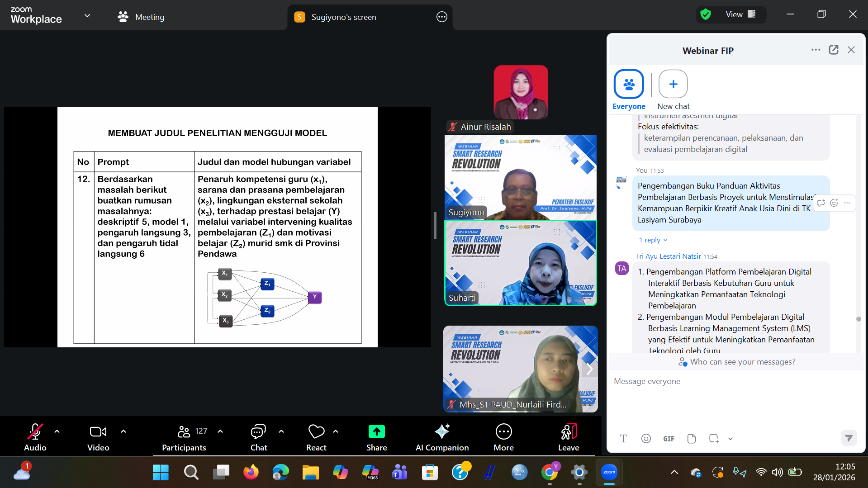
Task: Select the Everyone chat tab
Action: coord(629,85)
